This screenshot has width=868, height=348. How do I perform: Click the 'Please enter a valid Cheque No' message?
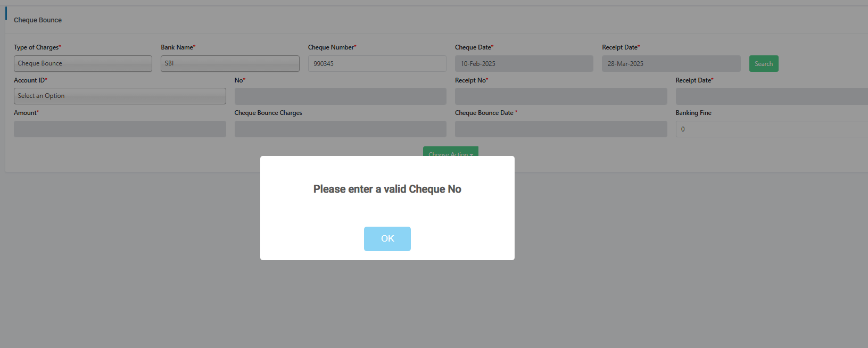tap(387, 189)
